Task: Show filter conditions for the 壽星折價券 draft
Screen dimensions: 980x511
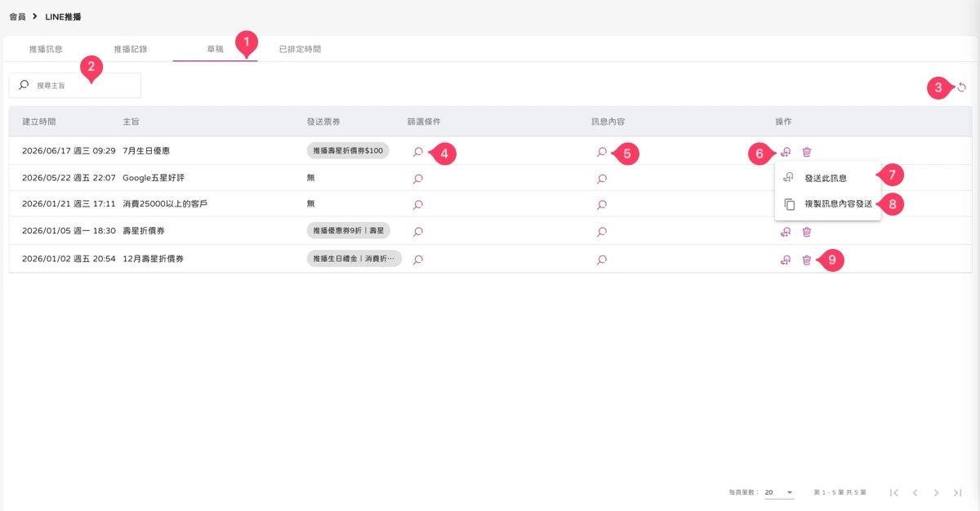Action: tap(418, 232)
